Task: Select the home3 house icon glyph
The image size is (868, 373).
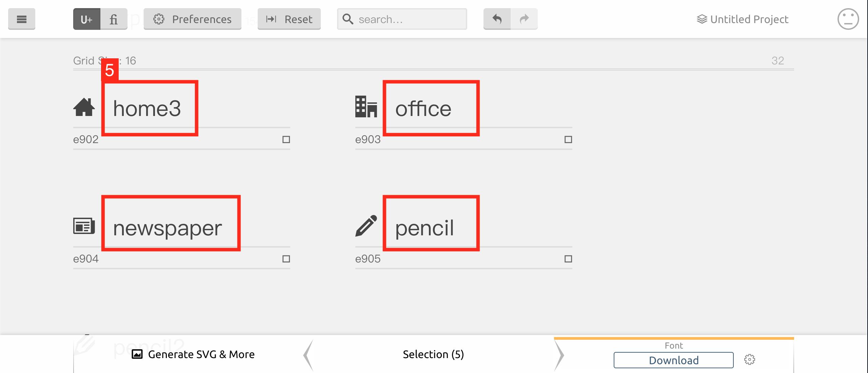Action: [x=84, y=107]
